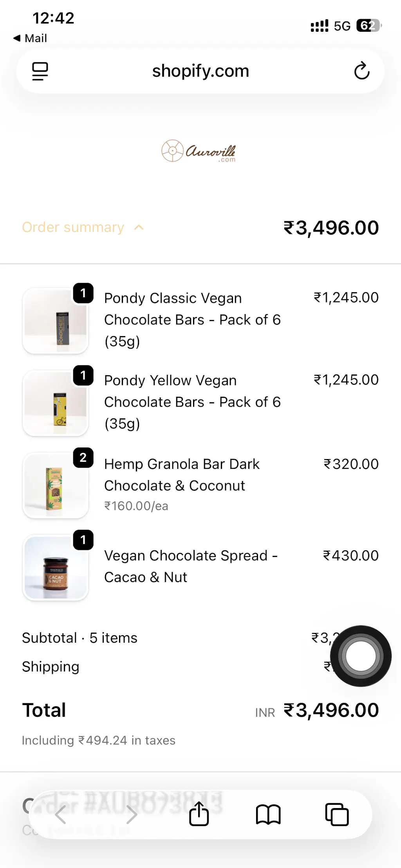Tap the Total amount ₹3,496.00

point(331,710)
